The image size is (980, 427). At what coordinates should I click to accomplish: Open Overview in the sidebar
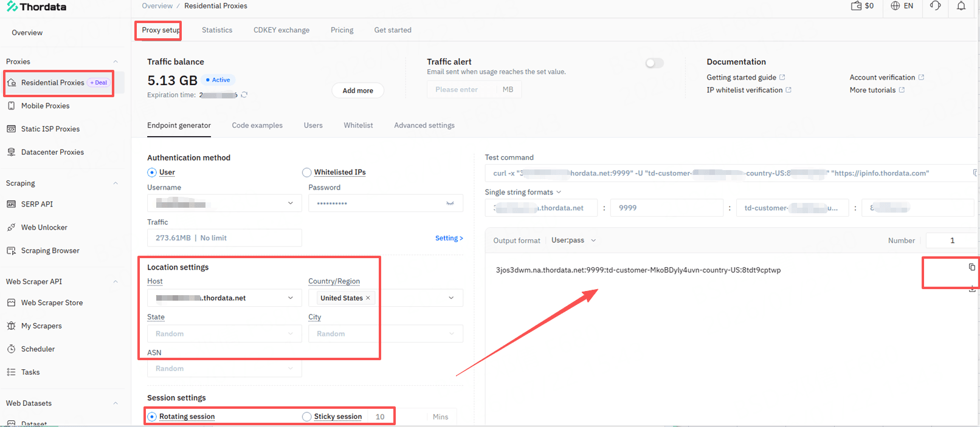[x=27, y=33]
